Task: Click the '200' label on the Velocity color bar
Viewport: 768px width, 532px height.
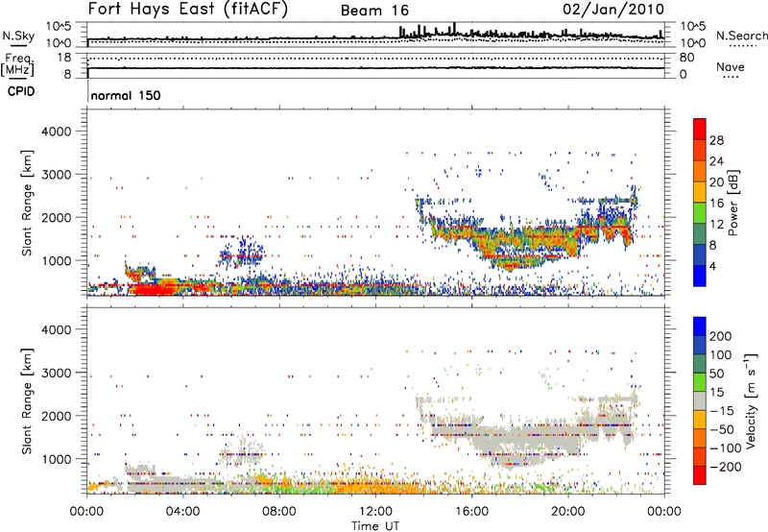Action: click(x=721, y=336)
